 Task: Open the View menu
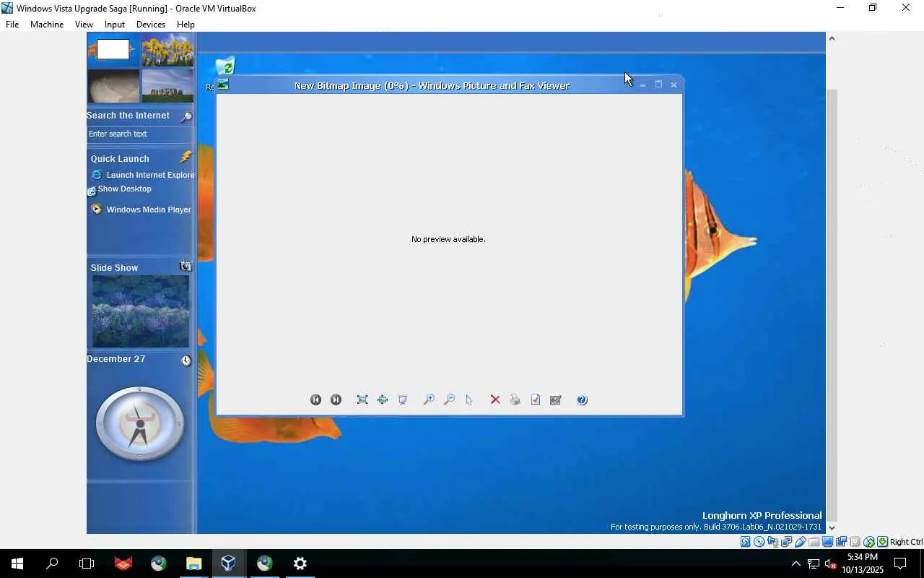pos(84,24)
